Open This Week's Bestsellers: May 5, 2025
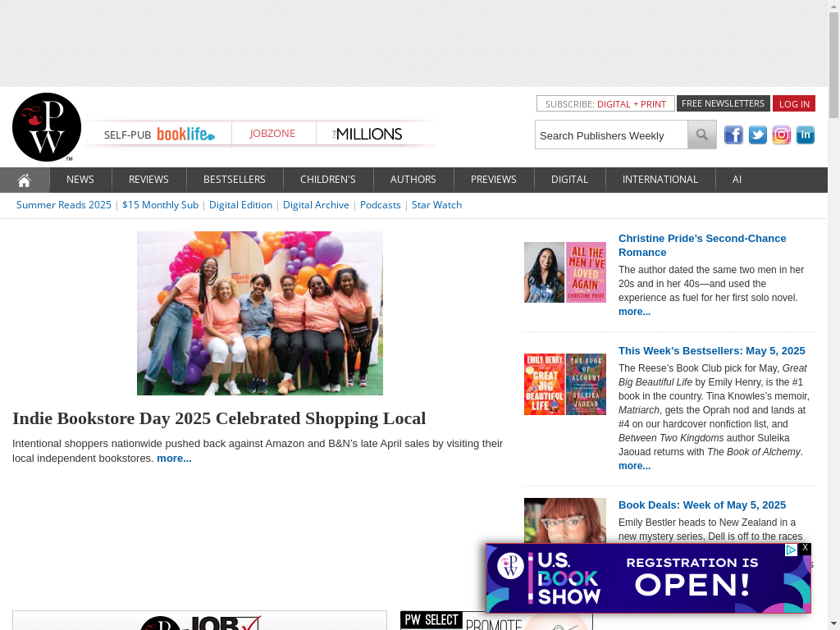 point(711,351)
